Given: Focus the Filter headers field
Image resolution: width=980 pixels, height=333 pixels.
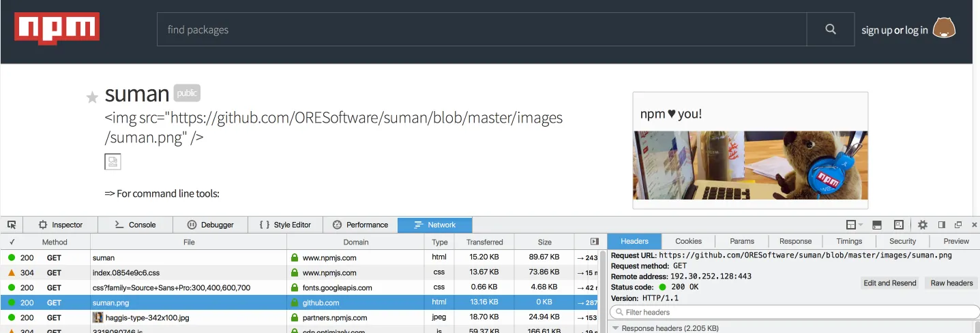Looking at the screenshot, I should 795,312.
